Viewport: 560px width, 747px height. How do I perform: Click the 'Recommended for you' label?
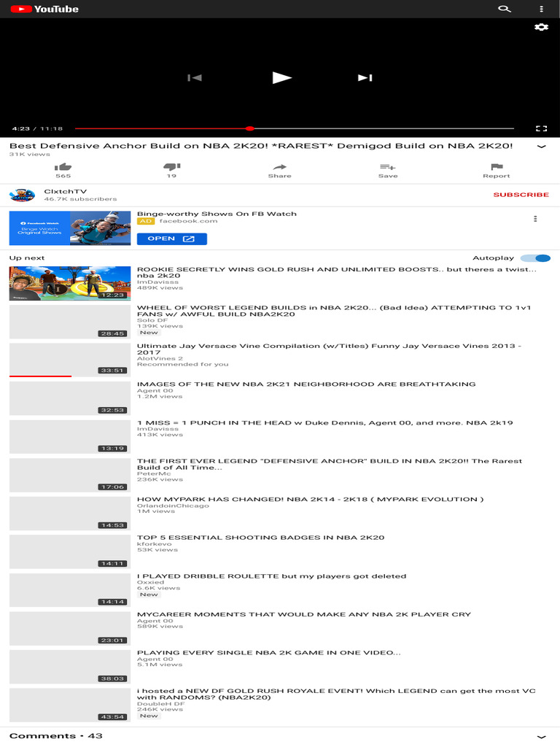point(182,365)
